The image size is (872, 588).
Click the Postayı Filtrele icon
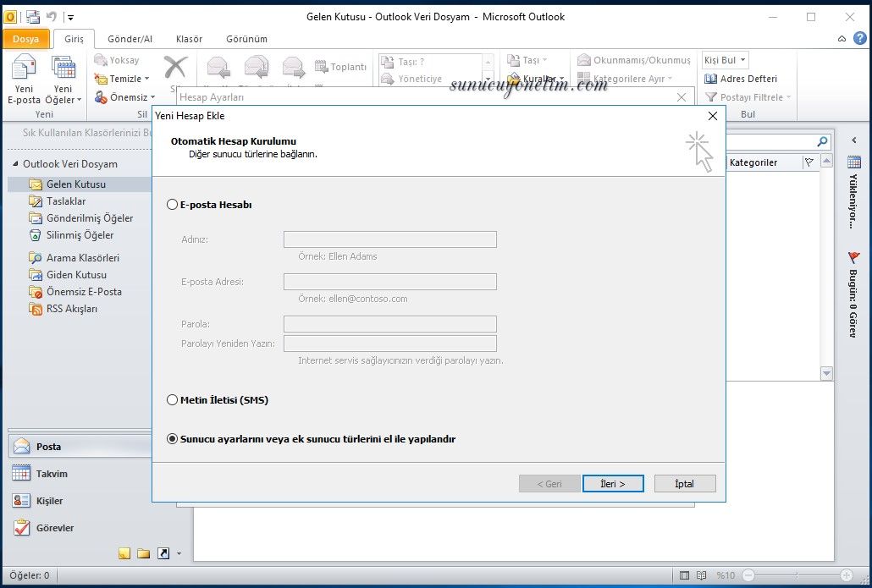pos(711,97)
